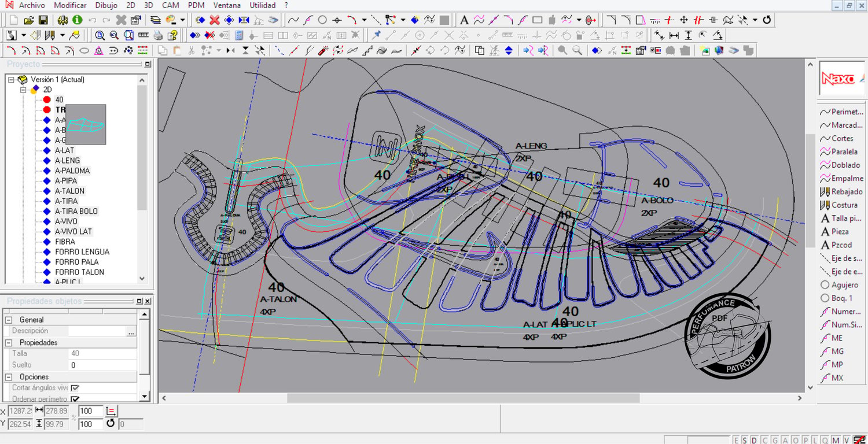Open the Dibujo menu
Image resolution: width=868 pixels, height=444 pixels.
pos(106,5)
